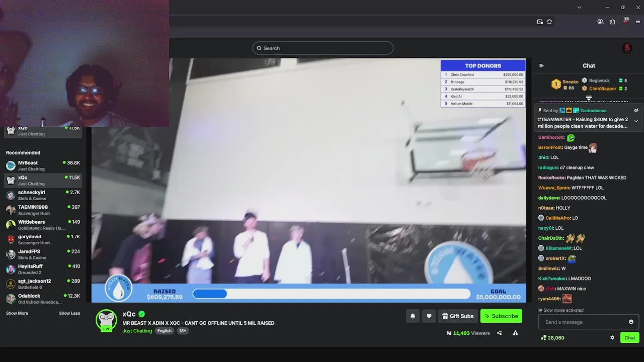Open chat settings gear icon
644x362 pixels.
click(612, 338)
